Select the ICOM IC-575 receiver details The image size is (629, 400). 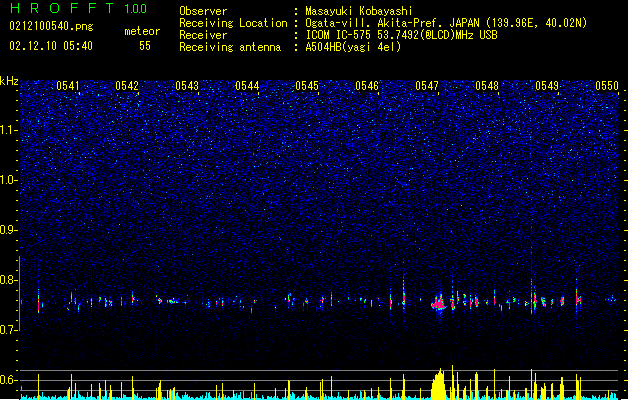point(401,35)
